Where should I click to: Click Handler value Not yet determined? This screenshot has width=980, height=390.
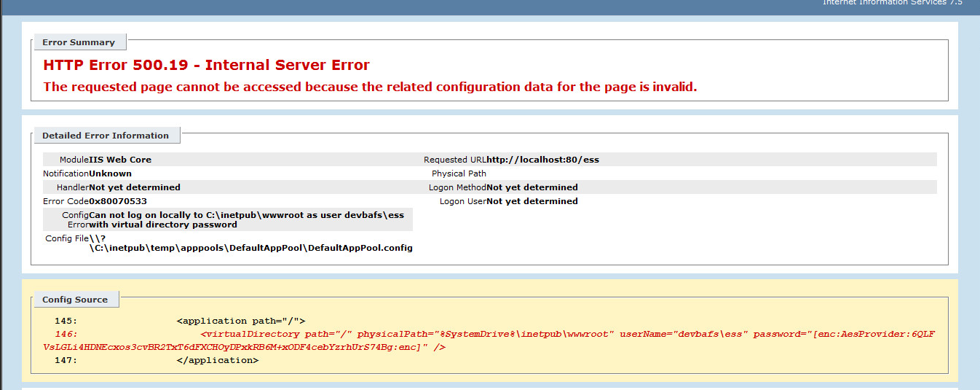135,187
